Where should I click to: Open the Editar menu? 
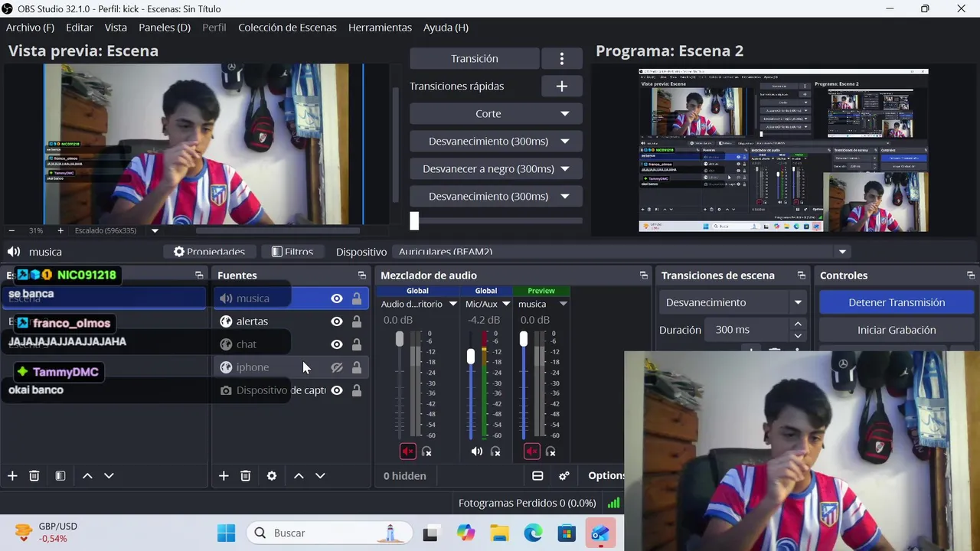coord(79,28)
